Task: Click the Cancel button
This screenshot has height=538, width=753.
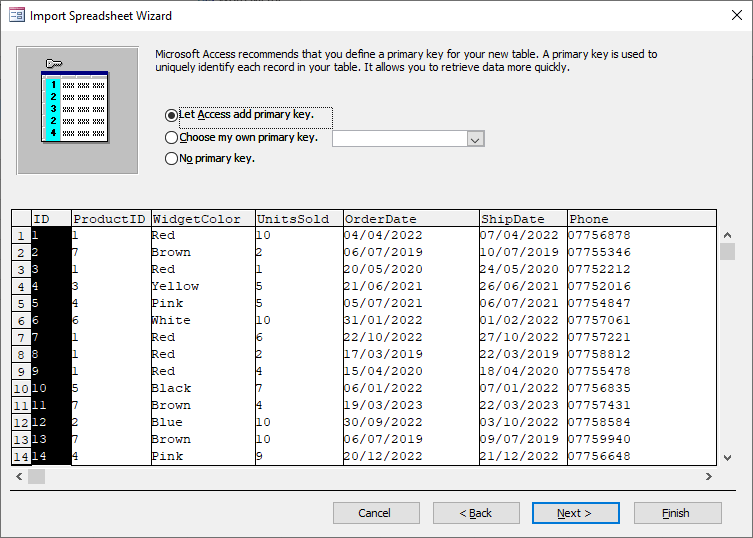Action: (x=376, y=513)
